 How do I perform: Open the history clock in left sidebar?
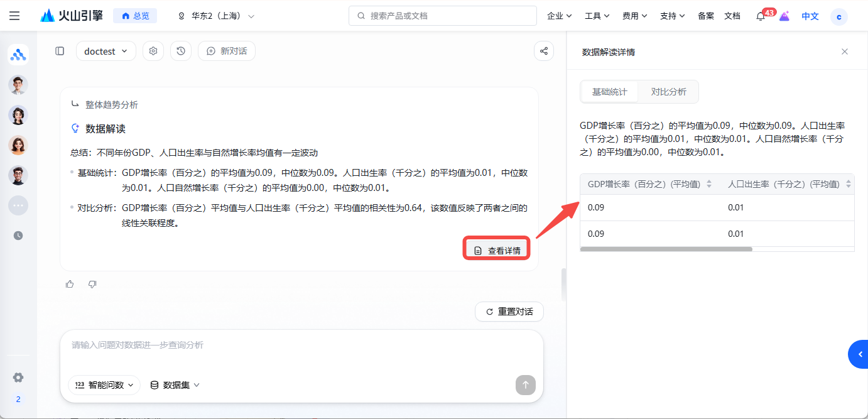point(18,236)
